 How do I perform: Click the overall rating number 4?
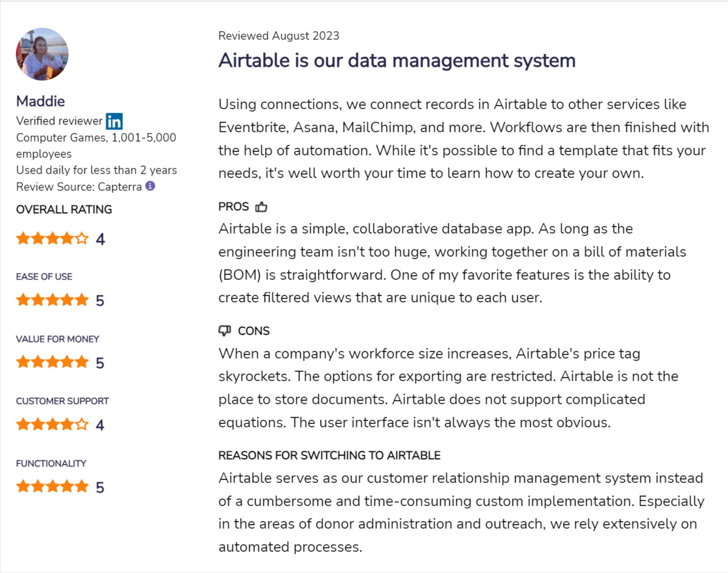pos(100,240)
